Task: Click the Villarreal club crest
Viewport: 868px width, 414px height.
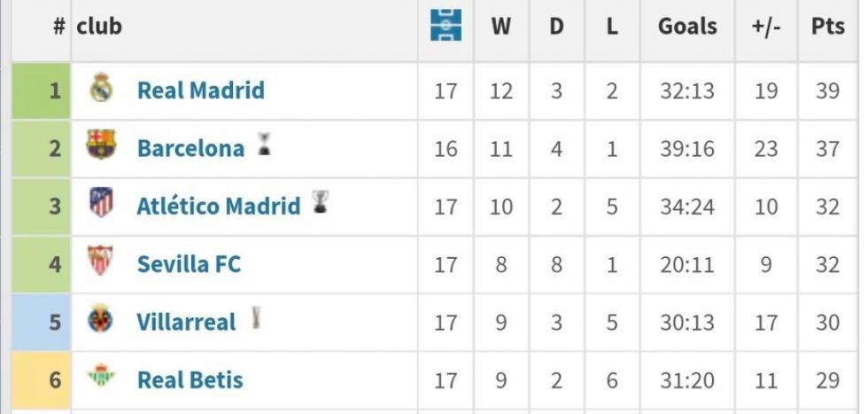Action: 101,320
